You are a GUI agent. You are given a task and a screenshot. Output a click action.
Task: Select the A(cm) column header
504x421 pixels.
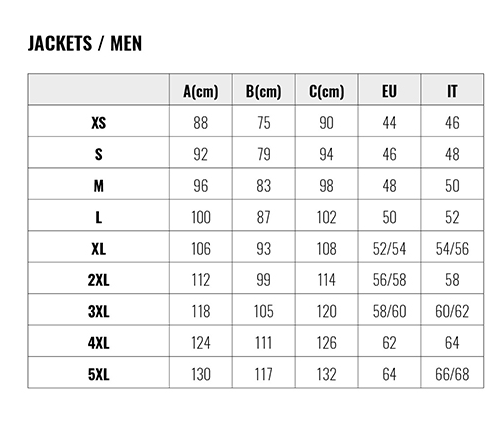tap(201, 91)
